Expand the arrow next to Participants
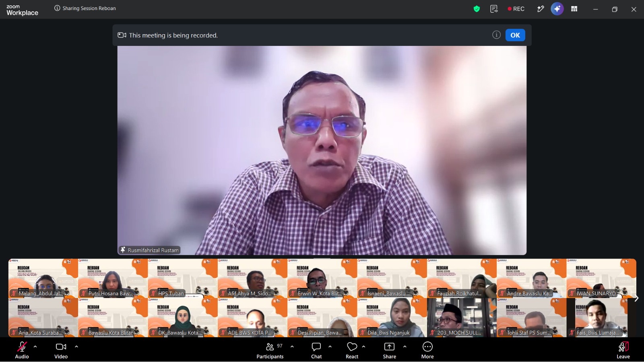This screenshot has height=362, width=644. click(x=292, y=346)
